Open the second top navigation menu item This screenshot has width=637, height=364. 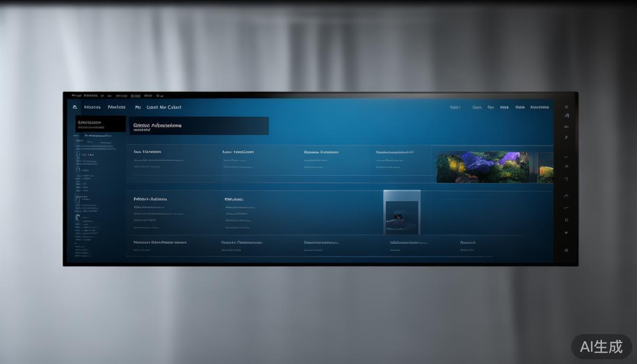tap(117, 107)
